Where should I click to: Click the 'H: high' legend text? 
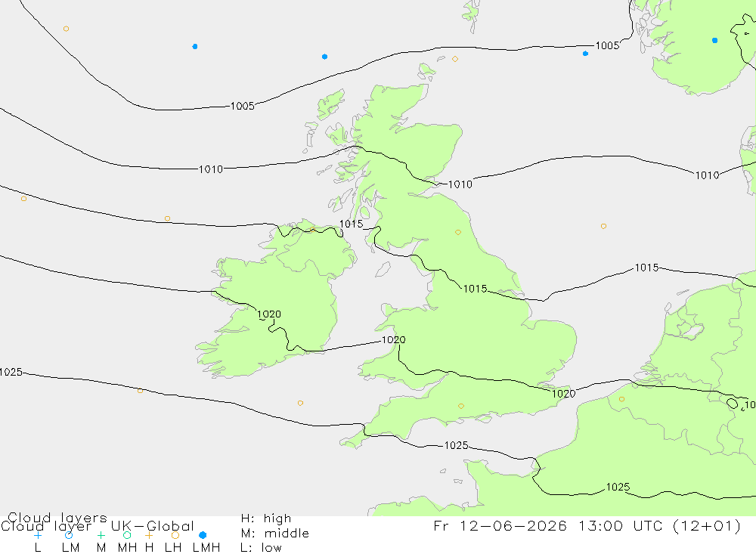(x=266, y=518)
